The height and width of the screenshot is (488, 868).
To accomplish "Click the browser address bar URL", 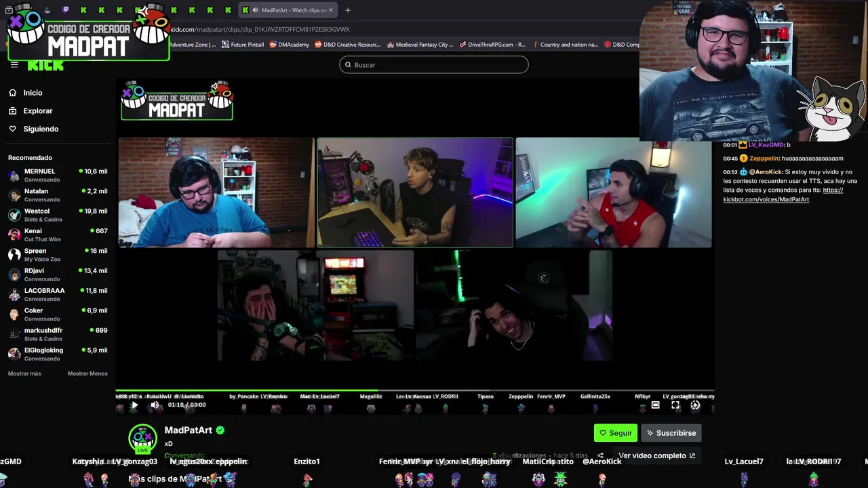I will point(260,29).
